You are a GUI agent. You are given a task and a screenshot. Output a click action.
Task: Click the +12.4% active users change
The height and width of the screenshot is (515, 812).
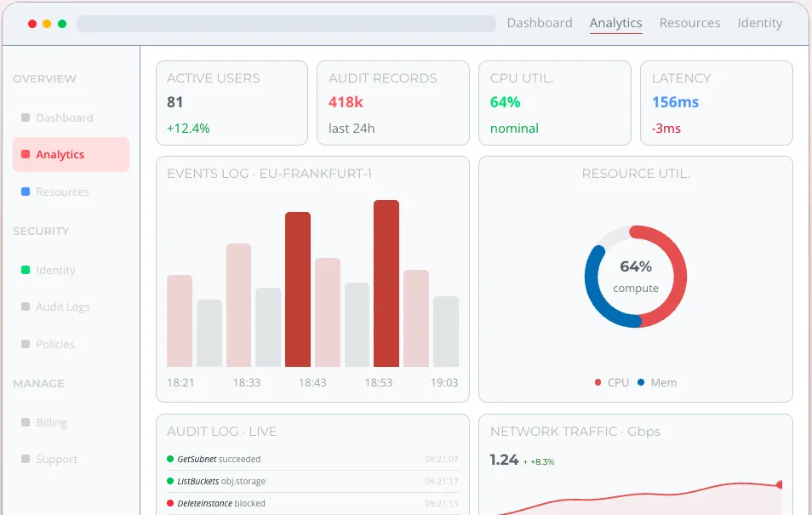coord(188,129)
